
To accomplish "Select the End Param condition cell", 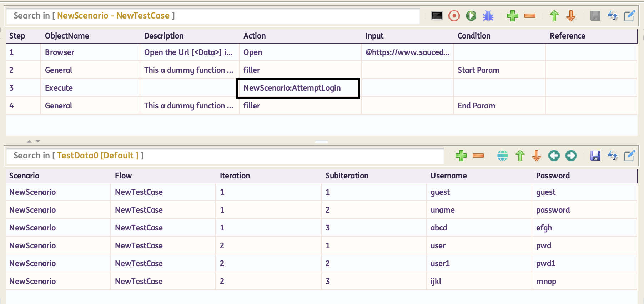I will click(499, 106).
